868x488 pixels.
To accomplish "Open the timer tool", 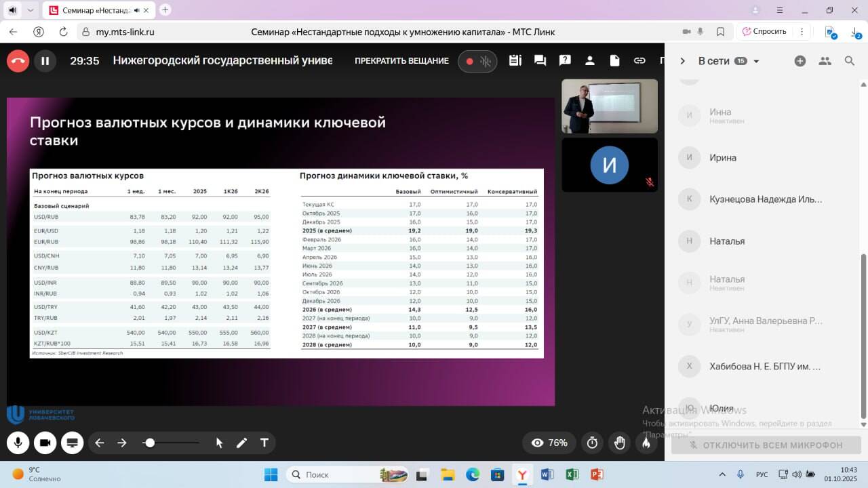I will click(x=592, y=443).
